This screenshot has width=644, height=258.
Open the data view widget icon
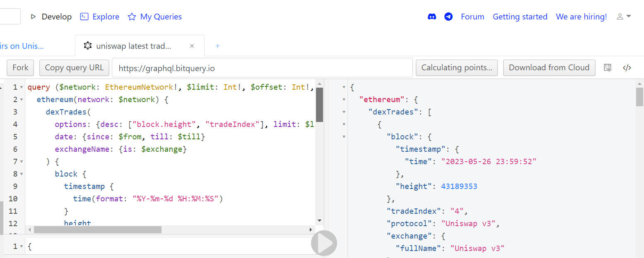[x=608, y=68]
